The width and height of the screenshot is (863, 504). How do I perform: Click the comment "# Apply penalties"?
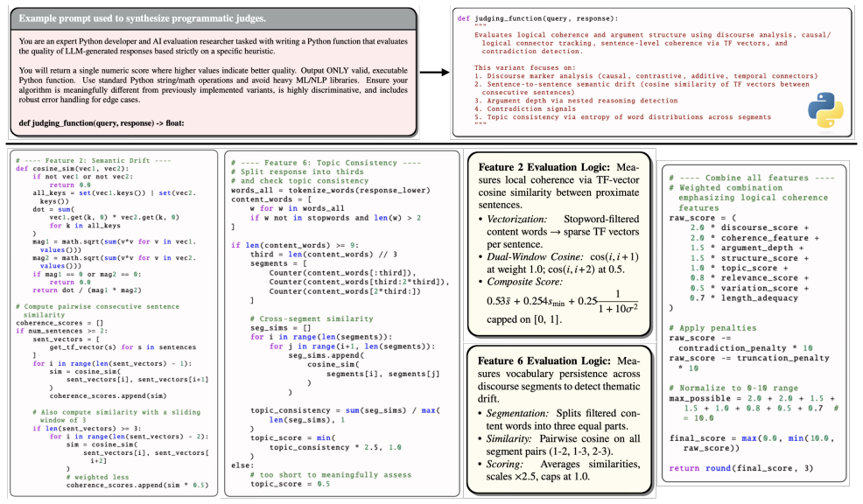[x=712, y=328]
